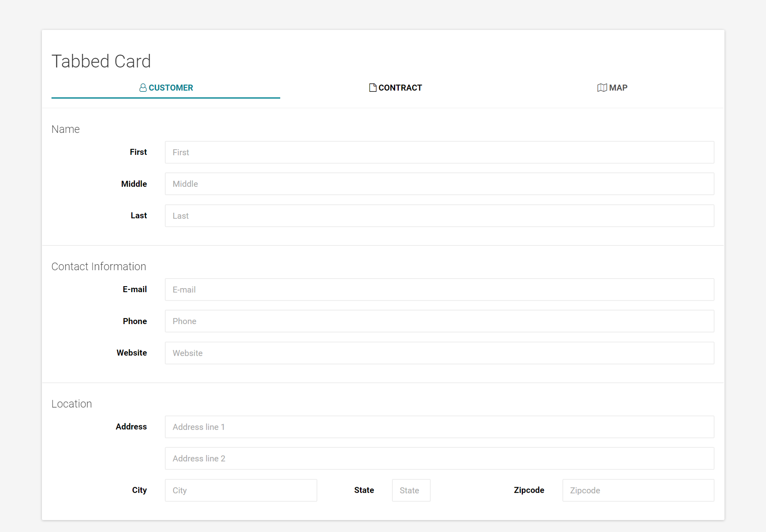Viewport: 766px width, 532px height.
Task: Click the E-mail input field
Action: point(439,290)
